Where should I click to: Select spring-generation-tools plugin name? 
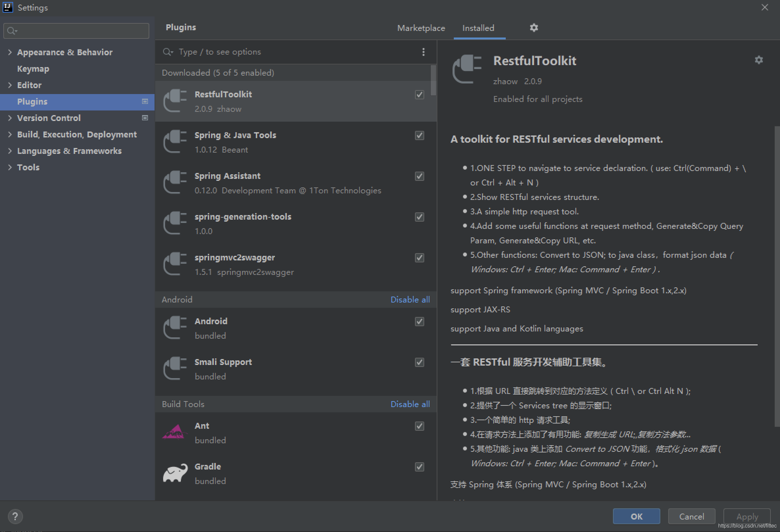(x=243, y=217)
